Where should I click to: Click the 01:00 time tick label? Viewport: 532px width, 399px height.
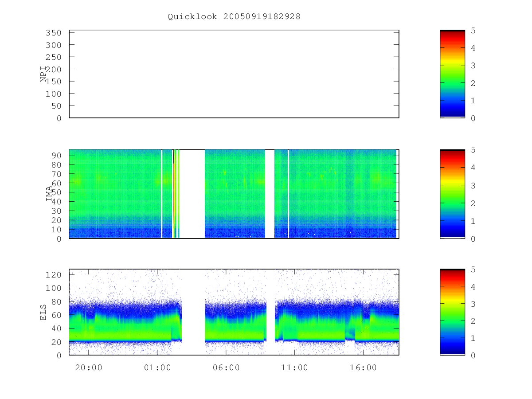(x=158, y=368)
